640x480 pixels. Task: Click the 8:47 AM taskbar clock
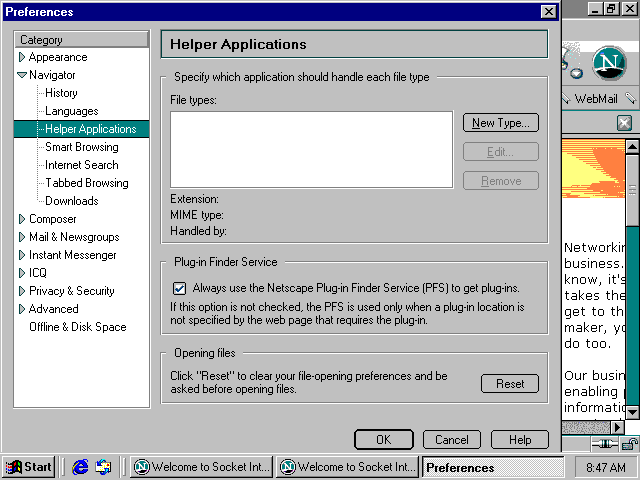pyautogui.click(x=605, y=467)
